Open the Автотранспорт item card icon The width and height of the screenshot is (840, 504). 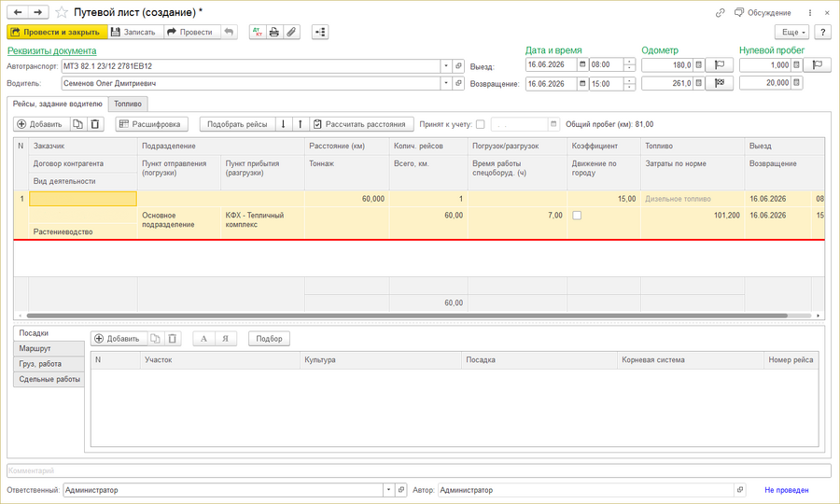[x=458, y=66]
